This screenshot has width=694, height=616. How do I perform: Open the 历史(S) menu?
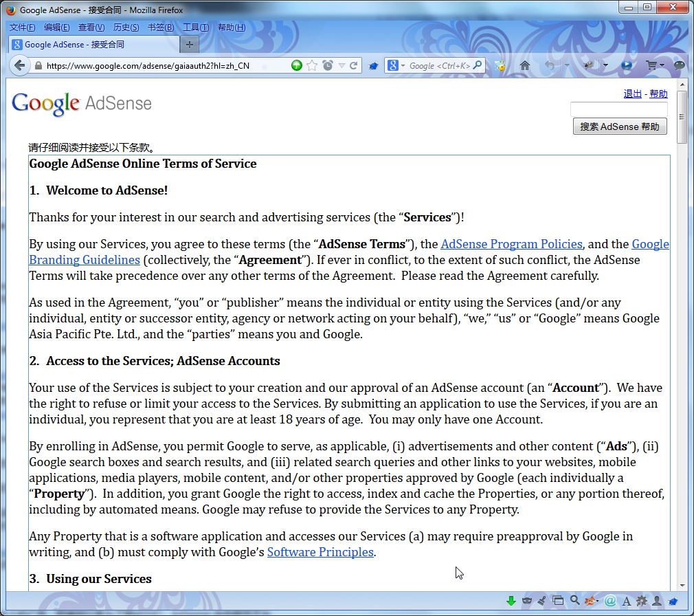click(126, 27)
